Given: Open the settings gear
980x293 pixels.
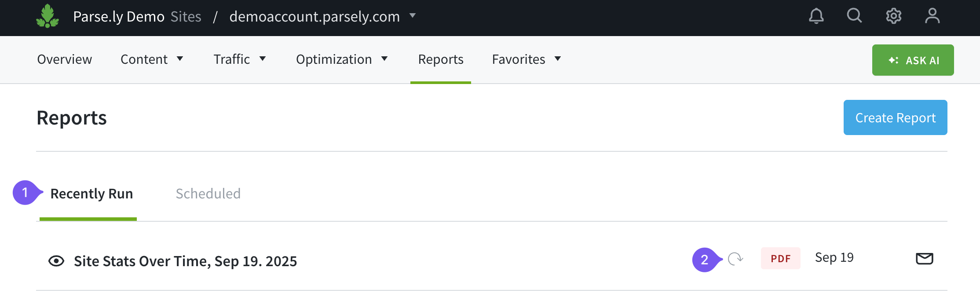Looking at the screenshot, I should [x=893, y=16].
